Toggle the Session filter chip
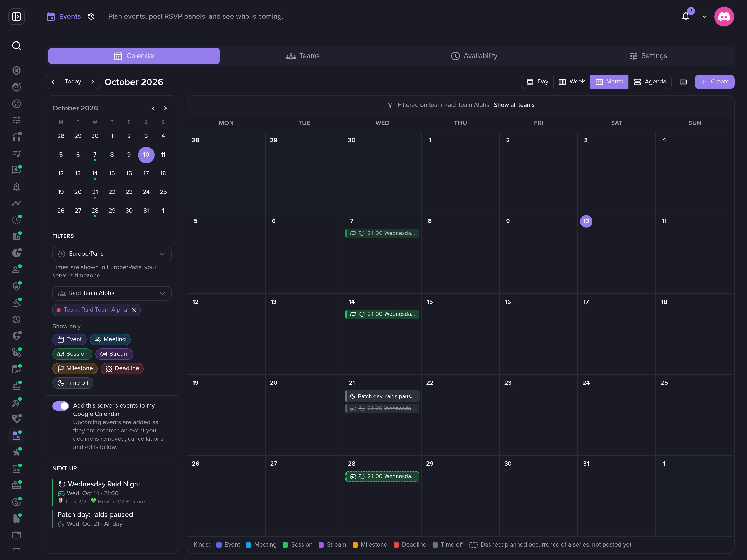 click(72, 354)
